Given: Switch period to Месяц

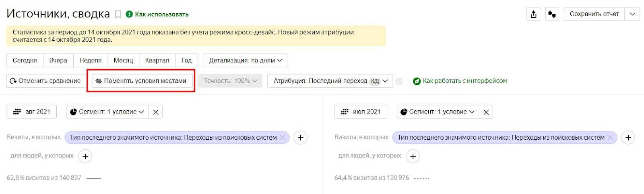Looking at the screenshot, I should 123,60.
